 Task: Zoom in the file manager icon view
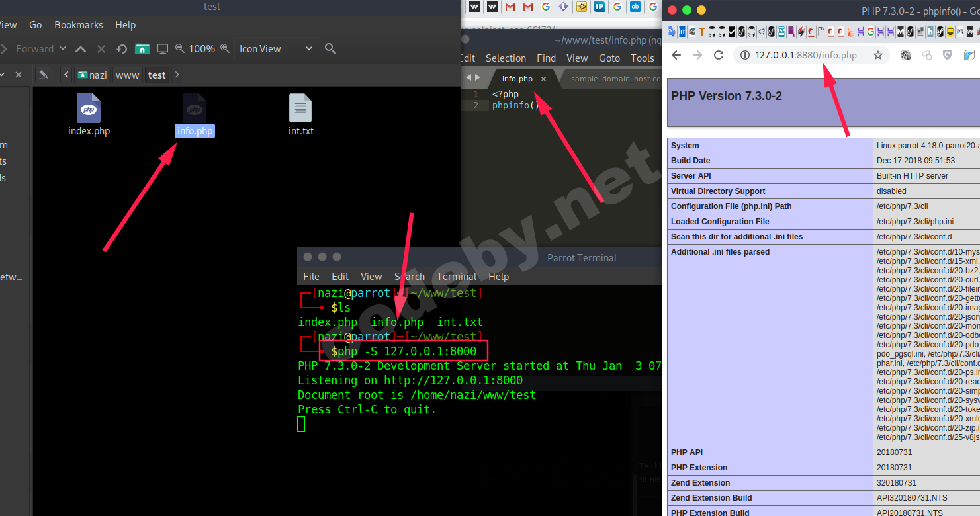[x=225, y=48]
